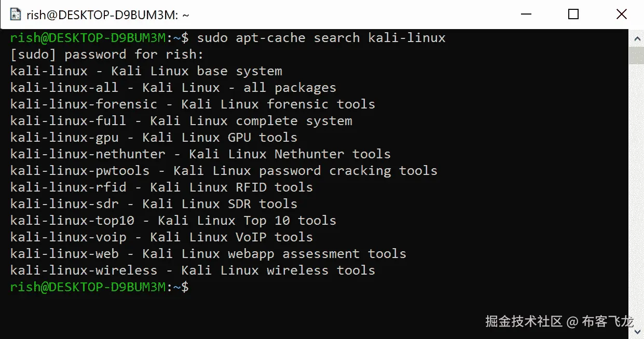Maximize the terminal window
Screen dimensions: 644x339
[x=573, y=15]
